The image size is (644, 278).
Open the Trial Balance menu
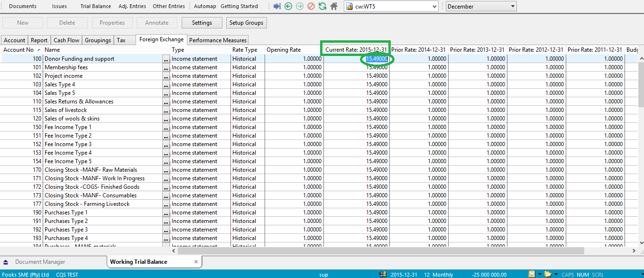[95, 6]
